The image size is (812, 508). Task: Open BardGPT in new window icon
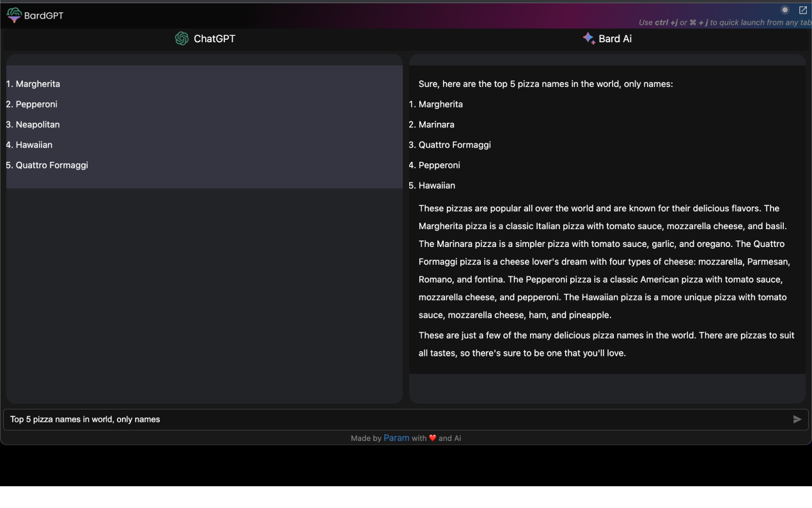pos(803,10)
